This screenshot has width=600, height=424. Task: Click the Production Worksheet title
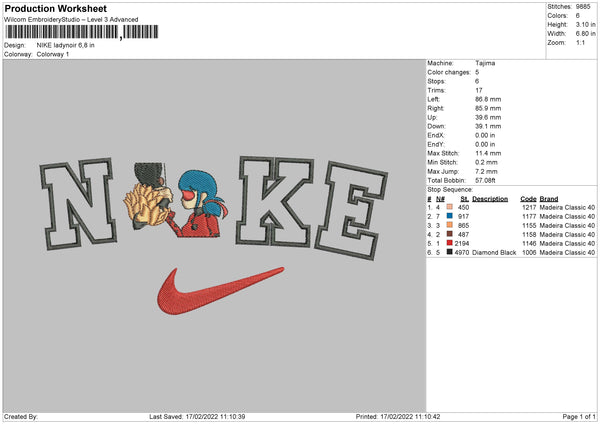click(x=55, y=8)
